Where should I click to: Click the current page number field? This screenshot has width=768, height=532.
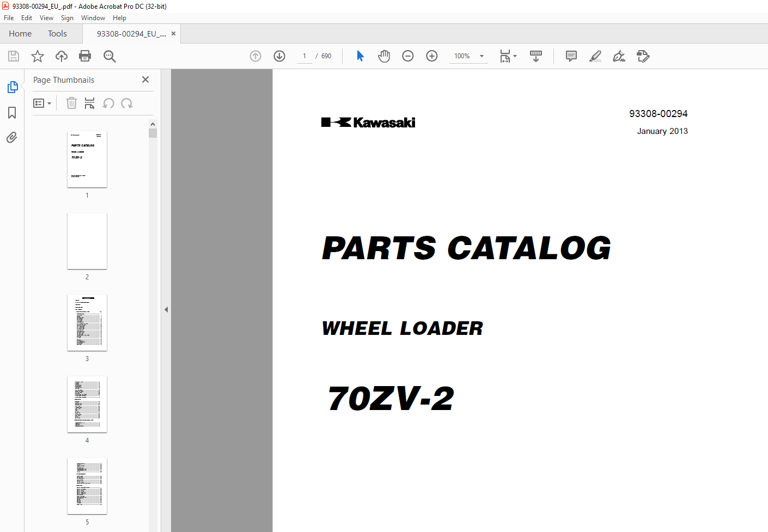(x=304, y=56)
